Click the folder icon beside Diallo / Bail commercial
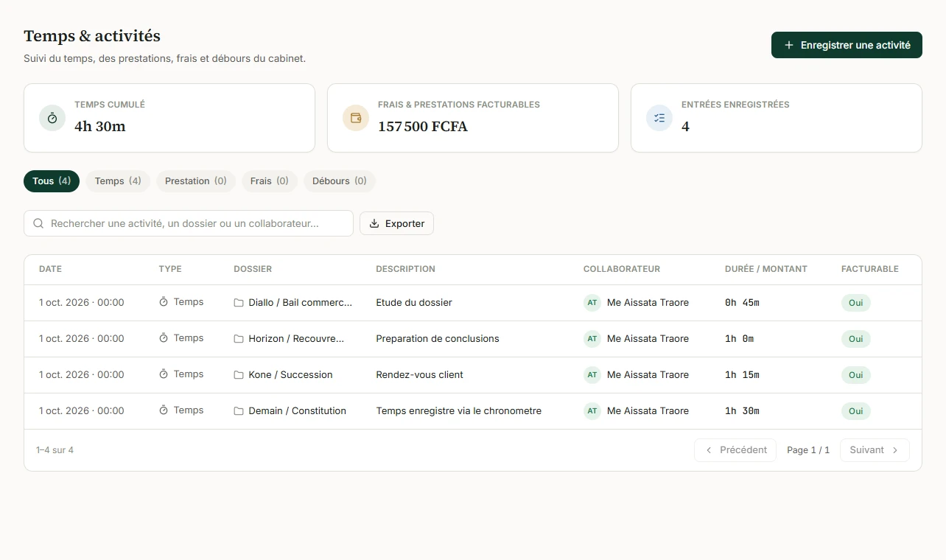Image resolution: width=946 pixels, height=560 pixels. click(x=239, y=303)
